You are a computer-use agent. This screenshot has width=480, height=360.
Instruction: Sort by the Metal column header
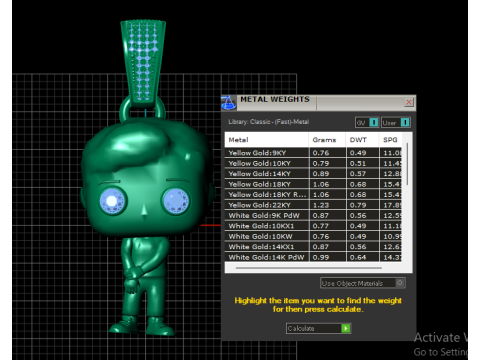[267, 140]
